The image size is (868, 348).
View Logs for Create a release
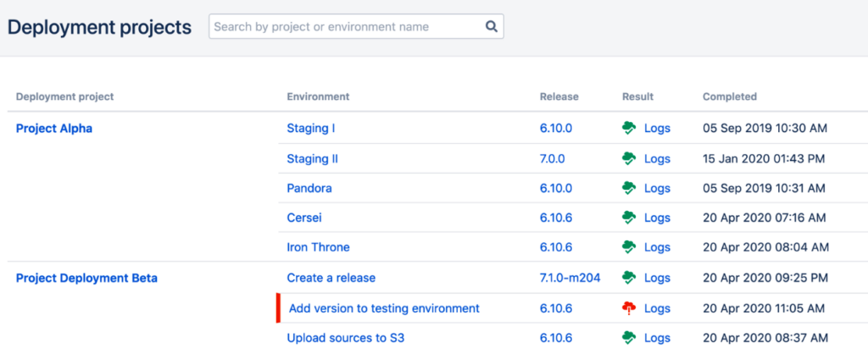[657, 278]
